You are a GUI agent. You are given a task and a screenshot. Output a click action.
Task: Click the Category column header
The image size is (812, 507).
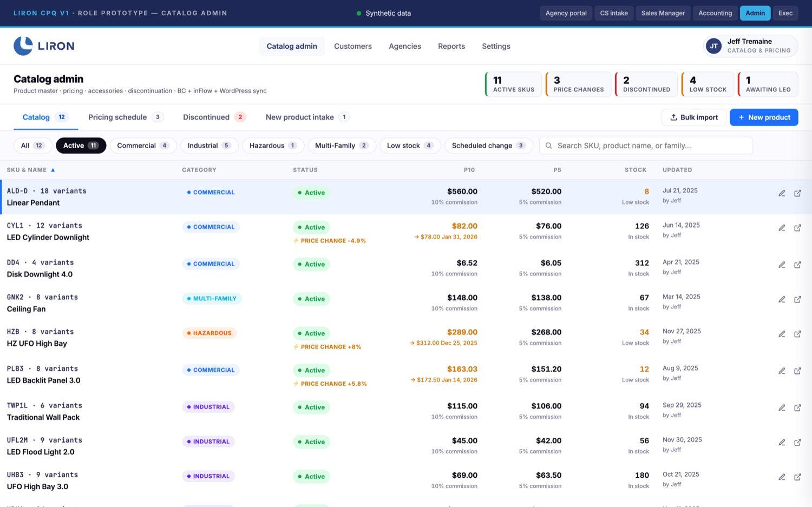pyautogui.click(x=199, y=170)
